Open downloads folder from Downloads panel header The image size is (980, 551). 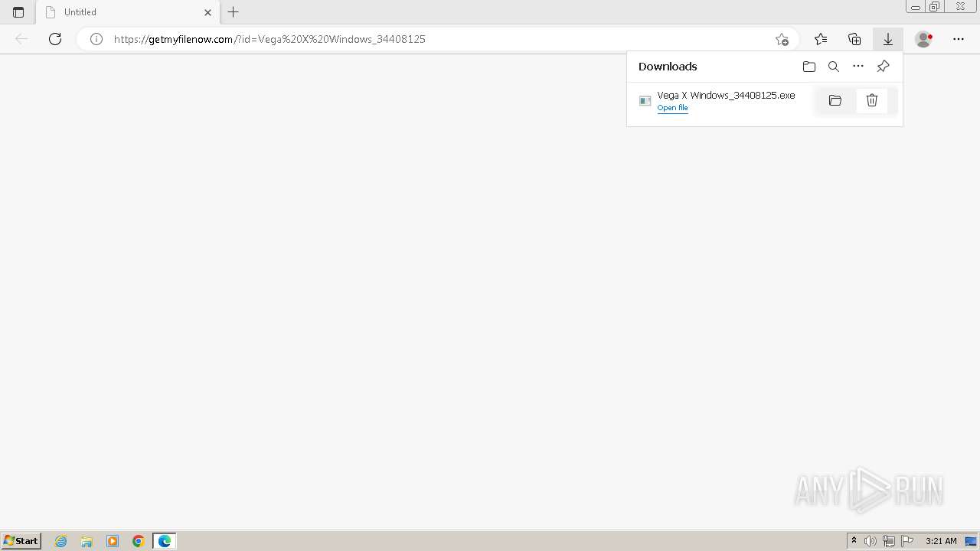(809, 67)
